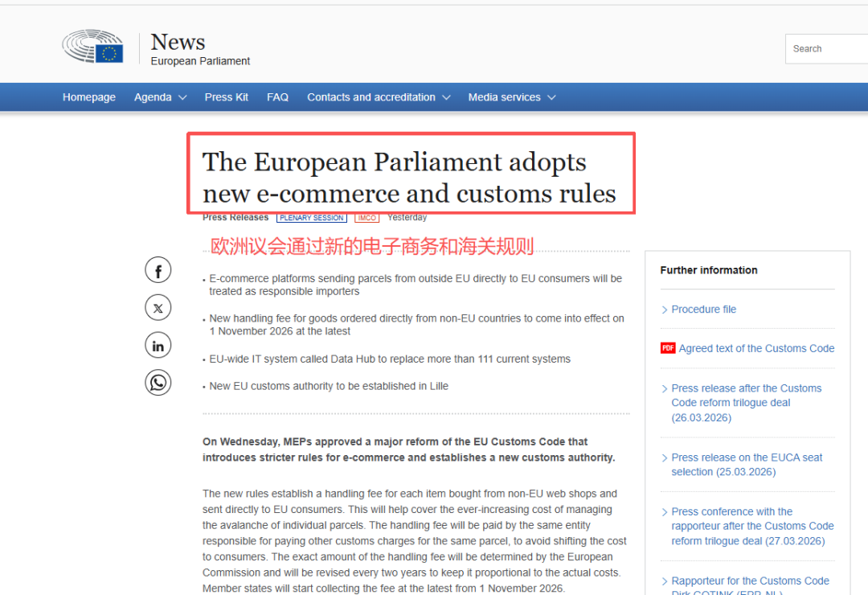
Task: Open the Press Kit menu item
Action: [x=227, y=97]
